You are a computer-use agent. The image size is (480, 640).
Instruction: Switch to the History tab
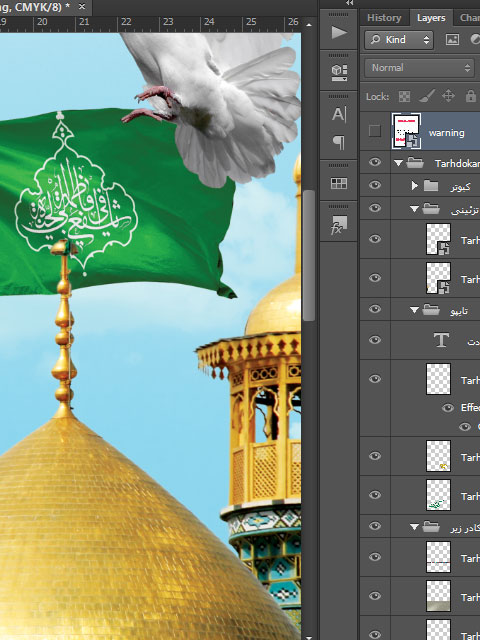click(384, 18)
